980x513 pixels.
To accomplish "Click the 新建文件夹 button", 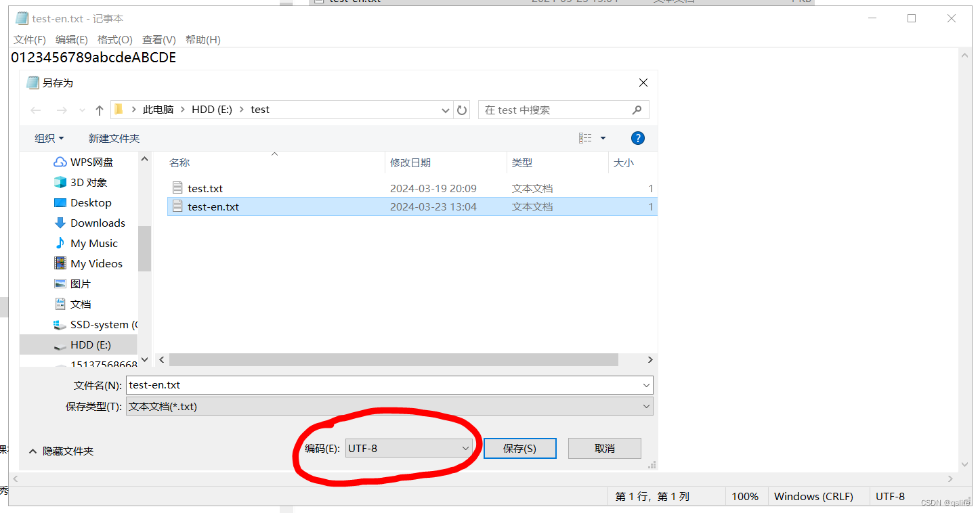I will pos(114,138).
